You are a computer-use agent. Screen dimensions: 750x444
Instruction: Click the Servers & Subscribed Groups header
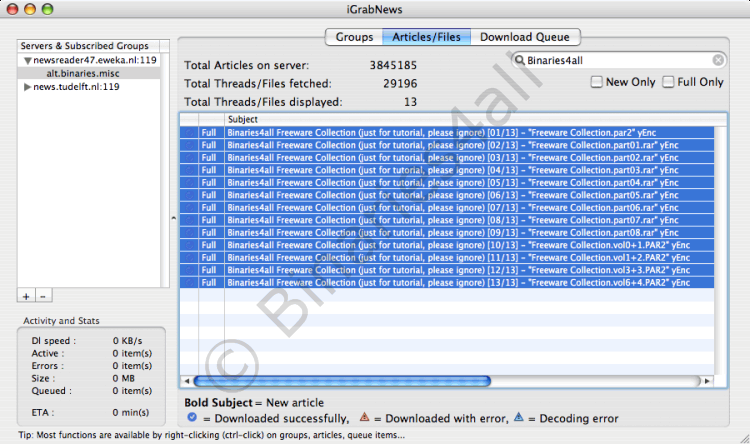click(x=88, y=46)
